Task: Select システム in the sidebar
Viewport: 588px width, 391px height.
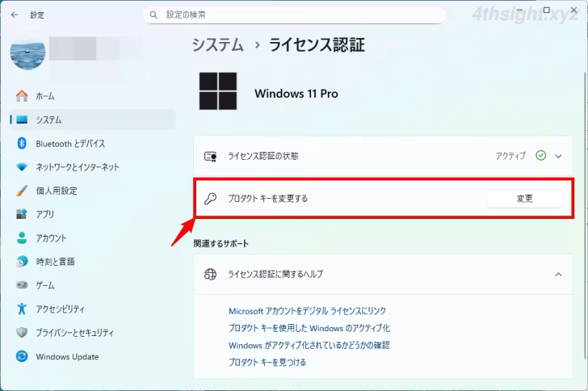Action: pyautogui.click(x=92, y=120)
